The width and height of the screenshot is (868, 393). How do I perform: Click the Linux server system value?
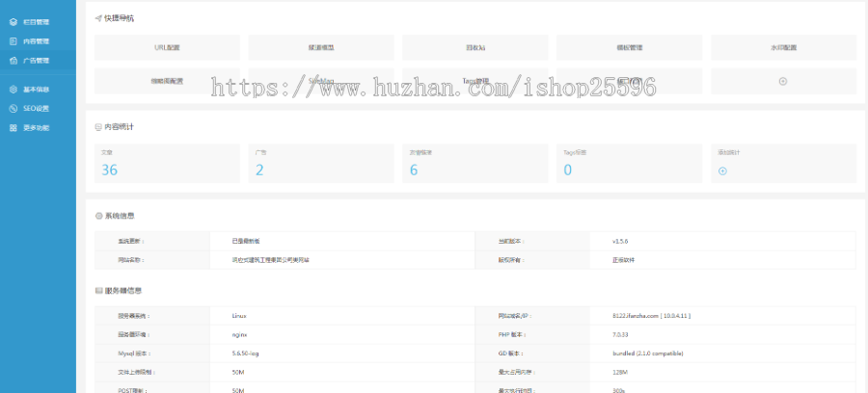point(239,316)
